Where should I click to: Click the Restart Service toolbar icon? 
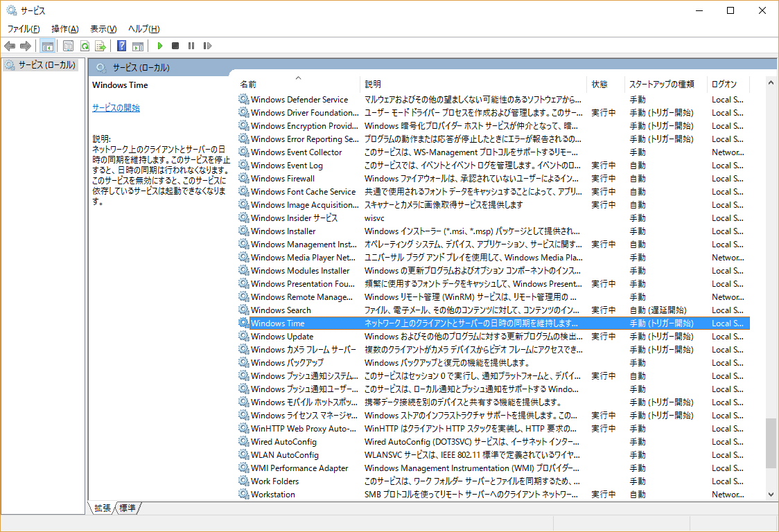click(207, 46)
